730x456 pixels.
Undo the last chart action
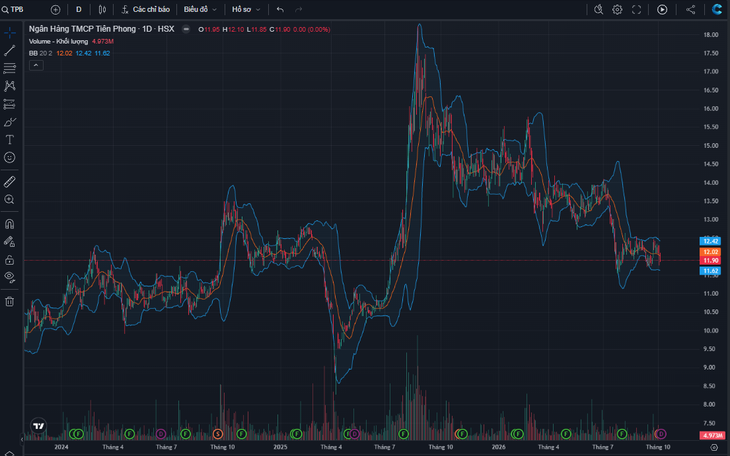point(280,9)
